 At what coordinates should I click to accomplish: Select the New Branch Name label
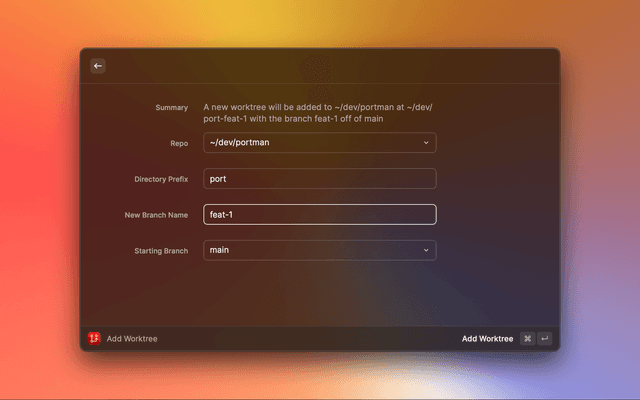coord(155,215)
